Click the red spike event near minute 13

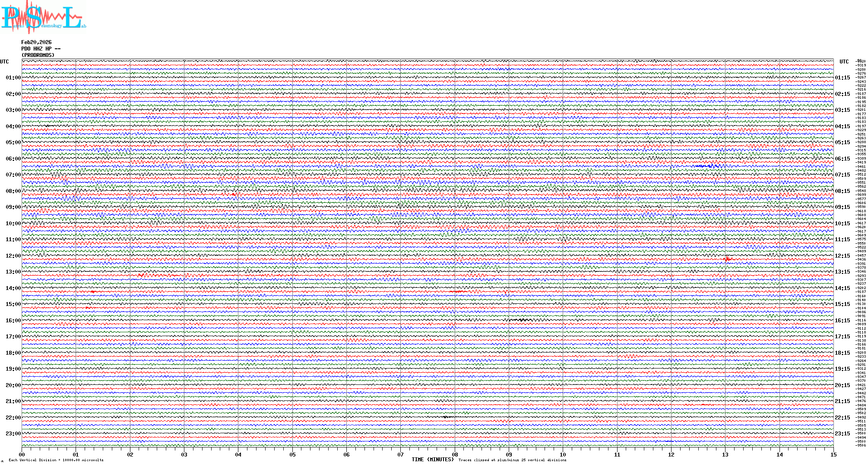coord(728,259)
